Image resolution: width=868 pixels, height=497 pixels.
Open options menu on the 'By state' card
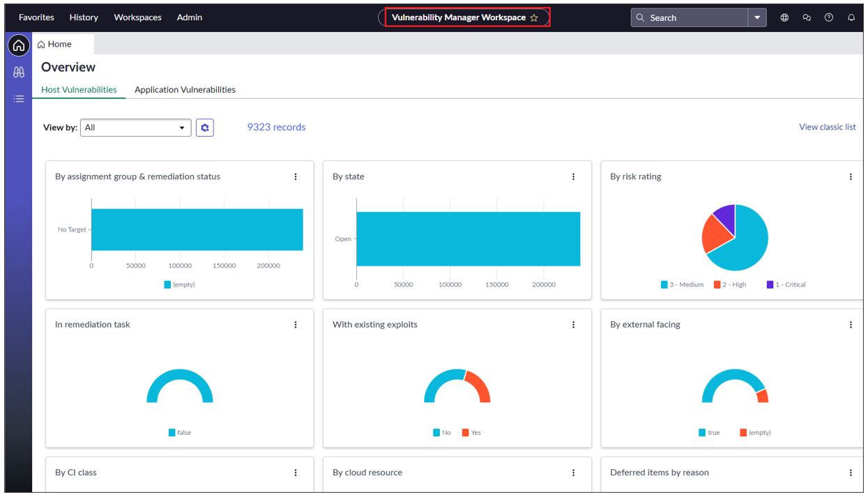click(x=573, y=176)
